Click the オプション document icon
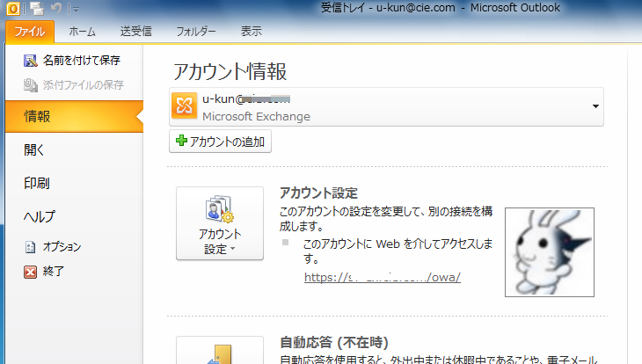The width and height of the screenshot is (642, 364). tap(30, 247)
